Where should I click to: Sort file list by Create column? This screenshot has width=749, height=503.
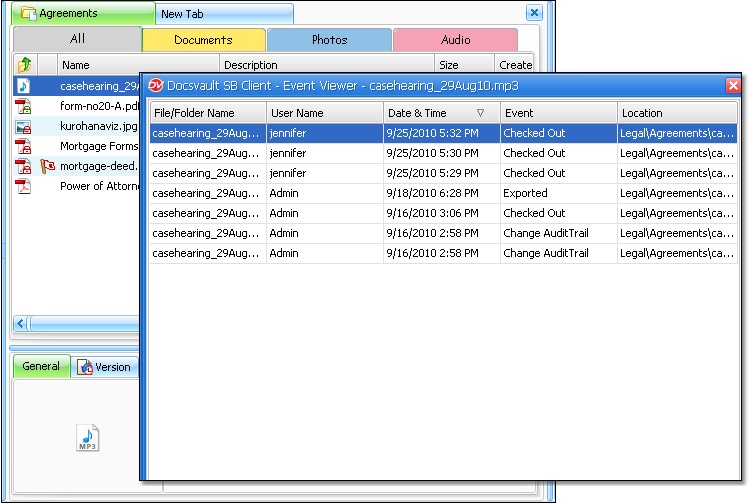click(x=514, y=64)
